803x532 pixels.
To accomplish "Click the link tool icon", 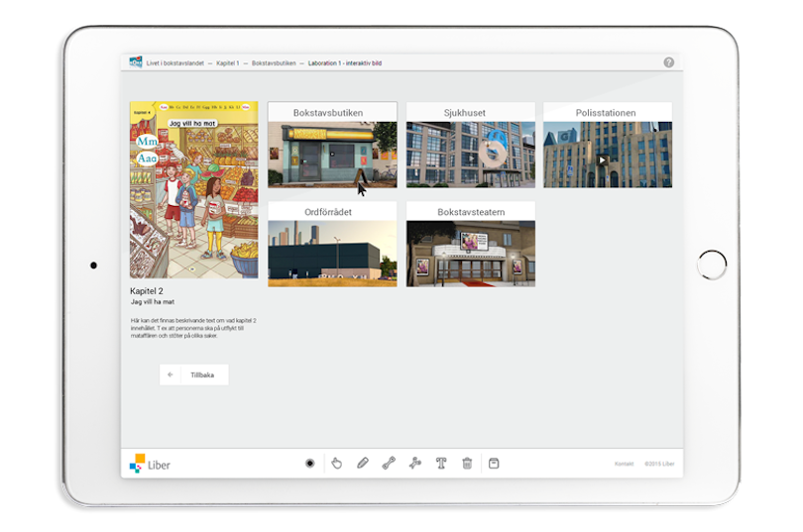I will (x=389, y=463).
